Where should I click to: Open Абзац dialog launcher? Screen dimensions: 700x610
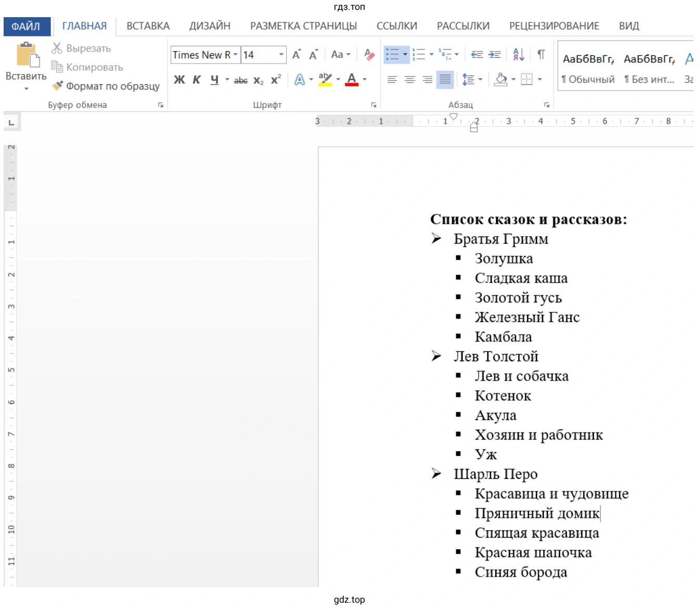pos(547,105)
